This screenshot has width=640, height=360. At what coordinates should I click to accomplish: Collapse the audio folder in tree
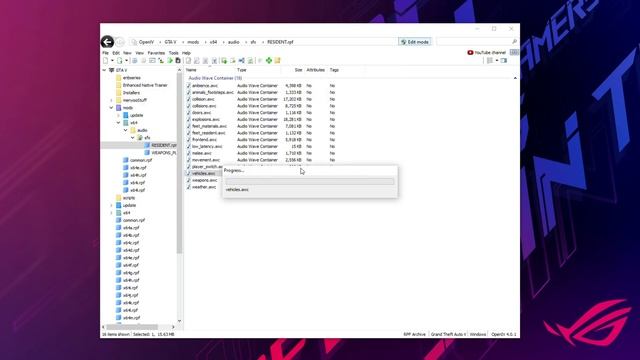(126, 130)
